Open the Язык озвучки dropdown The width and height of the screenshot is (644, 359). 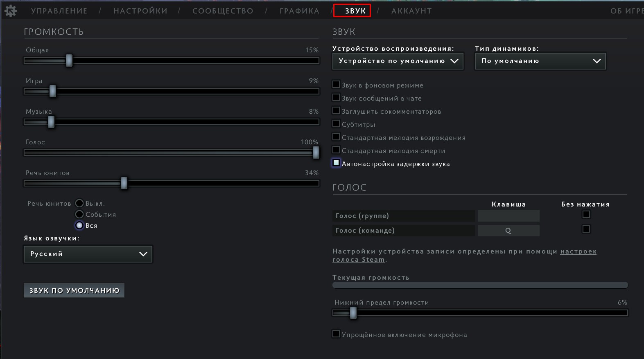click(x=88, y=254)
